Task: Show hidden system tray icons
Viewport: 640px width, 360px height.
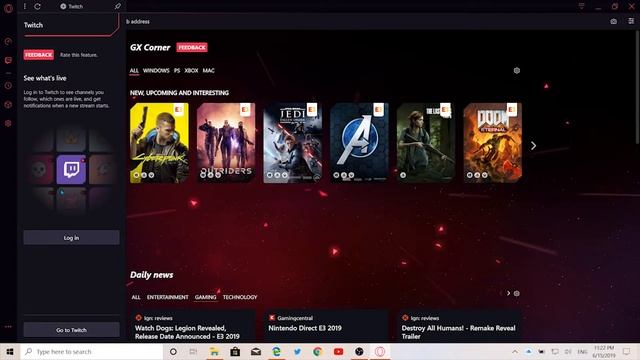Action: click(515, 351)
